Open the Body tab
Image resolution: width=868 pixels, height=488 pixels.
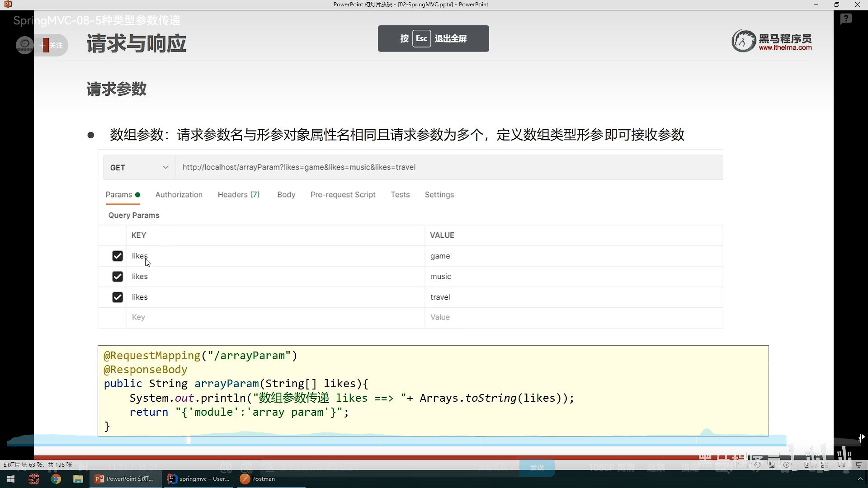[286, 195]
